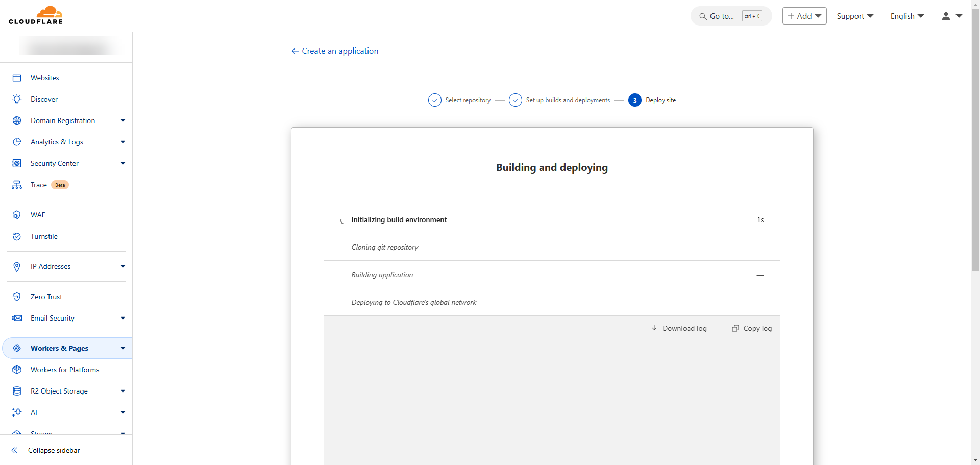Click the Copy log button

752,328
